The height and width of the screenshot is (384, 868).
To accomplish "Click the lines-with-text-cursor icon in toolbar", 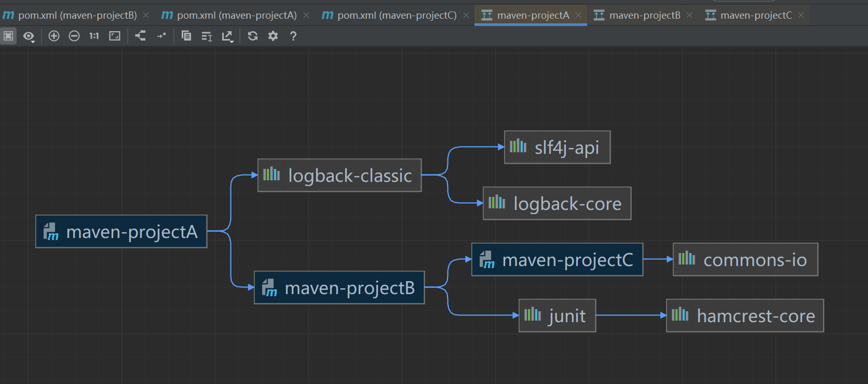I will (207, 36).
